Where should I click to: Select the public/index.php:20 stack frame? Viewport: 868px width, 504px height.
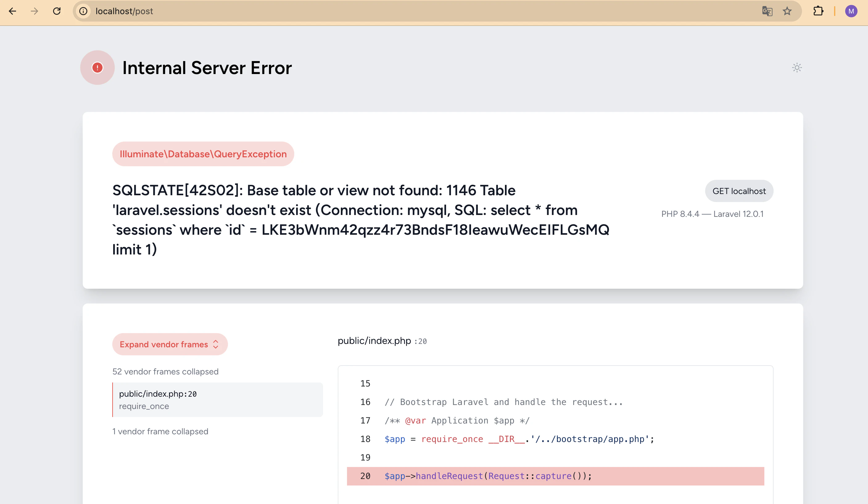coord(218,400)
